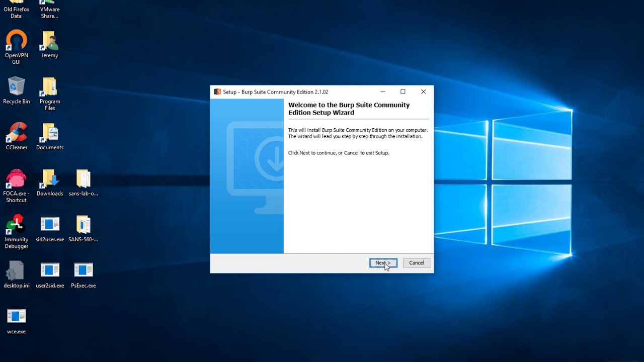Select the VMware Share... desktop icon
Screen dimensions: 644x362
[x=50, y=10]
